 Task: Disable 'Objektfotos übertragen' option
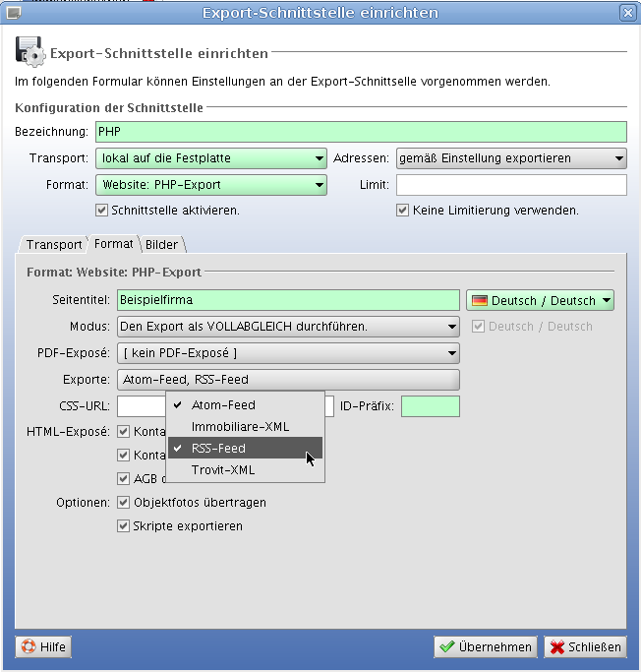pyautogui.click(x=124, y=502)
